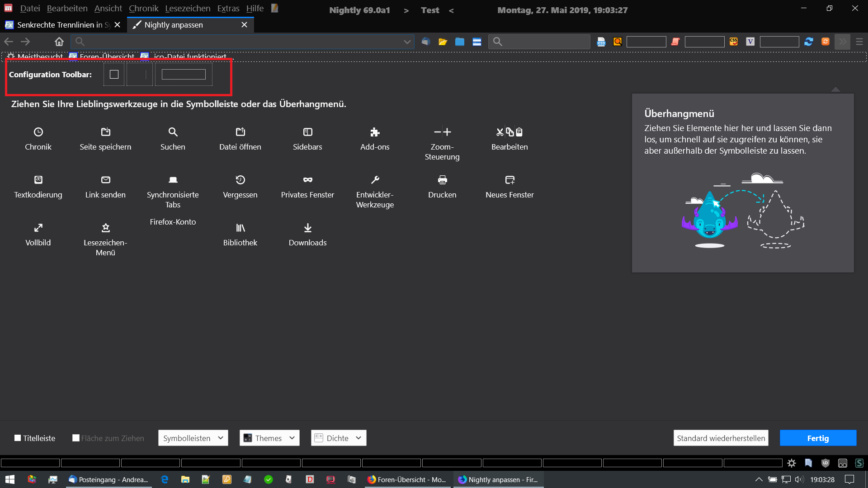Select the Add-ons puzzle piece icon
This screenshot has width=868, height=488.
coord(375,132)
